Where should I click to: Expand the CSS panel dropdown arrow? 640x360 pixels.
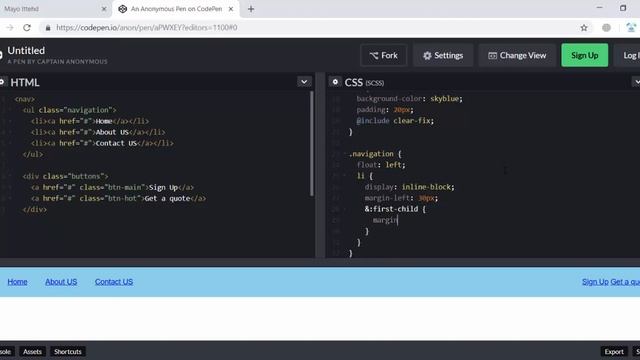[636, 82]
